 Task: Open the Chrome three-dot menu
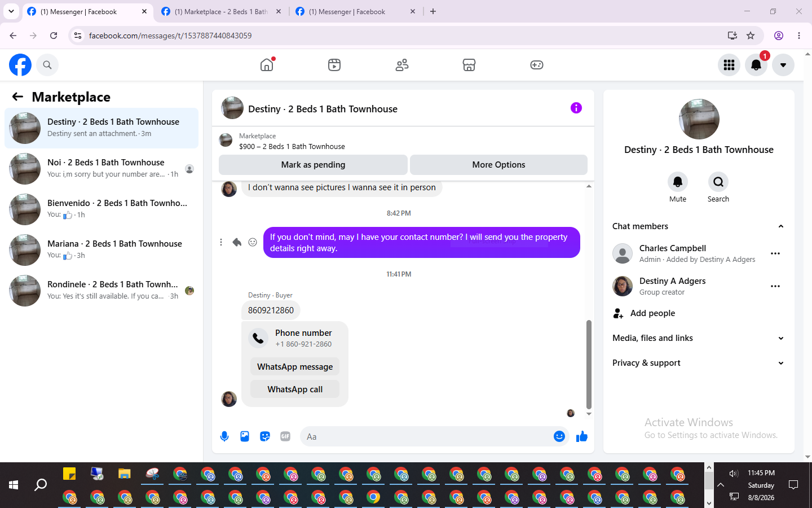pyautogui.click(x=799, y=36)
